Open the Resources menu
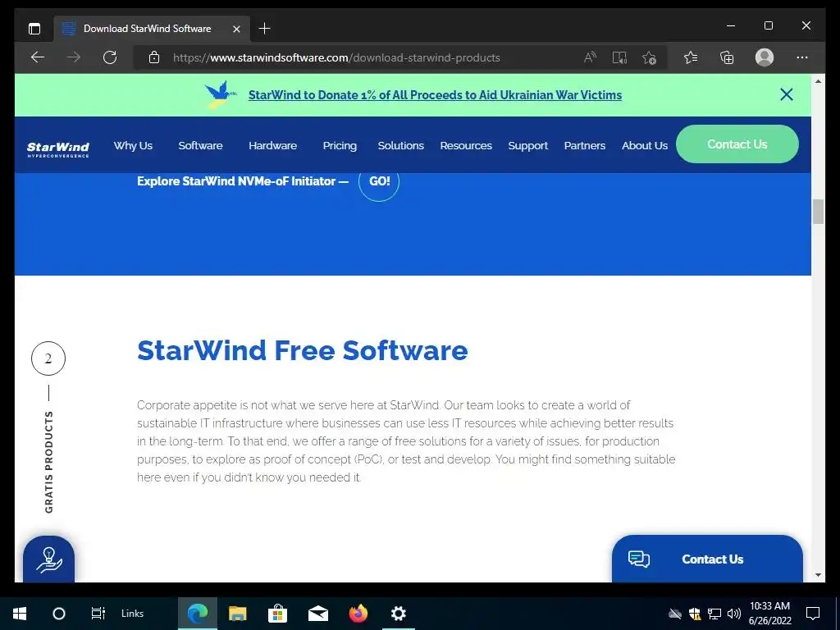This screenshot has height=630, width=840. tap(466, 145)
